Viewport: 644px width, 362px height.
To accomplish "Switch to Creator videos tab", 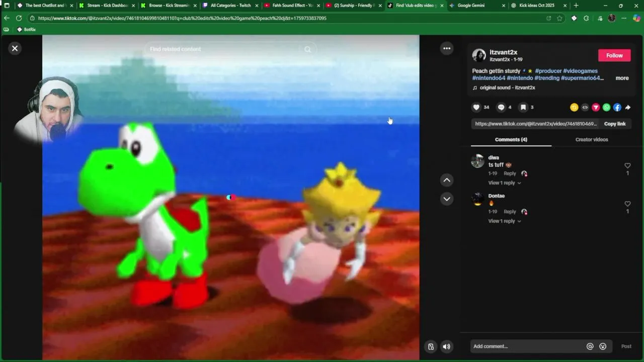I will [592, 139].
